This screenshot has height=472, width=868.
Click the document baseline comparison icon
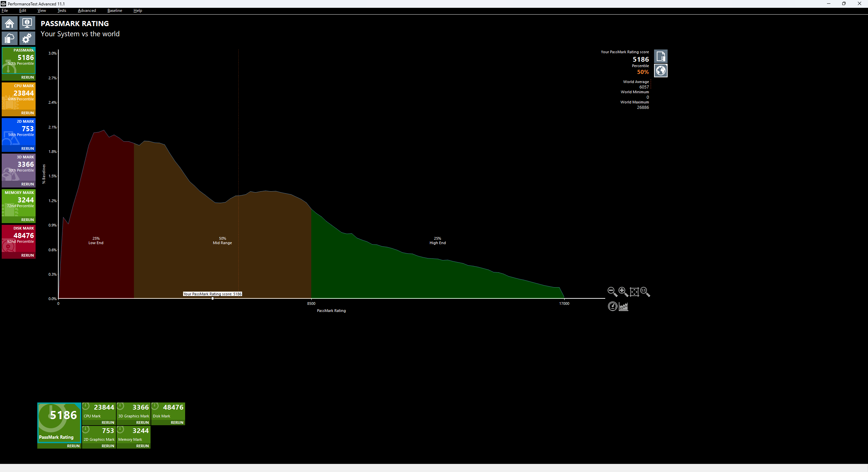click(660, 56)
